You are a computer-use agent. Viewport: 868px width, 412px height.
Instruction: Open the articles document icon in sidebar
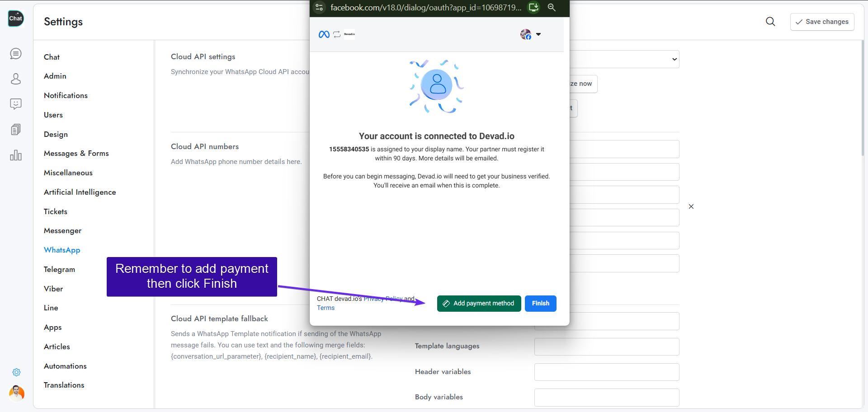pos(16,130)
